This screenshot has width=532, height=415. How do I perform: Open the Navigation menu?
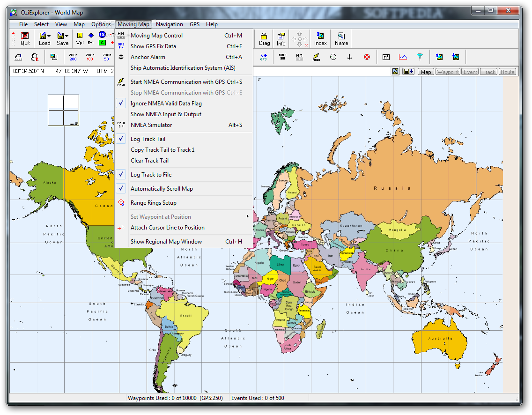click(170, 24)
